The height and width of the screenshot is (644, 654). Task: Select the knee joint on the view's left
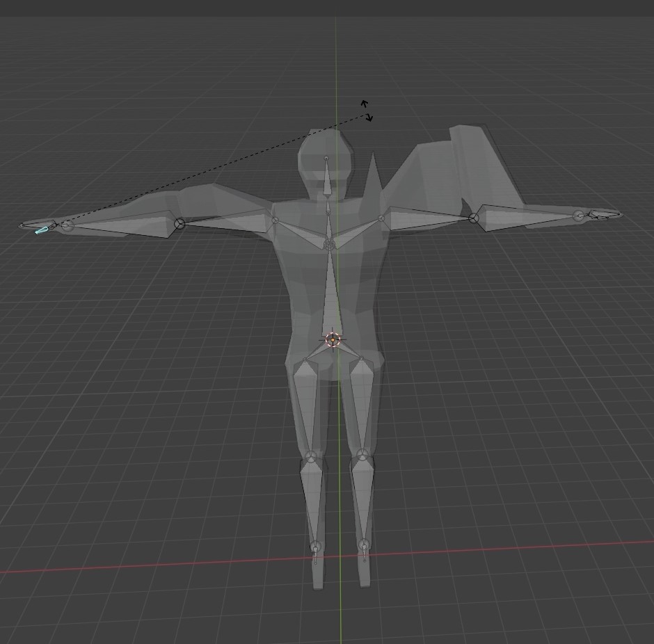[310, 456]
